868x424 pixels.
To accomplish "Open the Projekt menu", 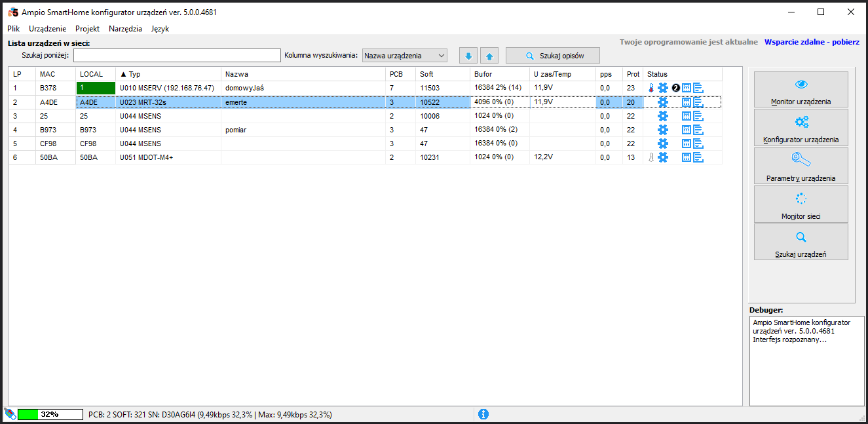I will point(87,29).
